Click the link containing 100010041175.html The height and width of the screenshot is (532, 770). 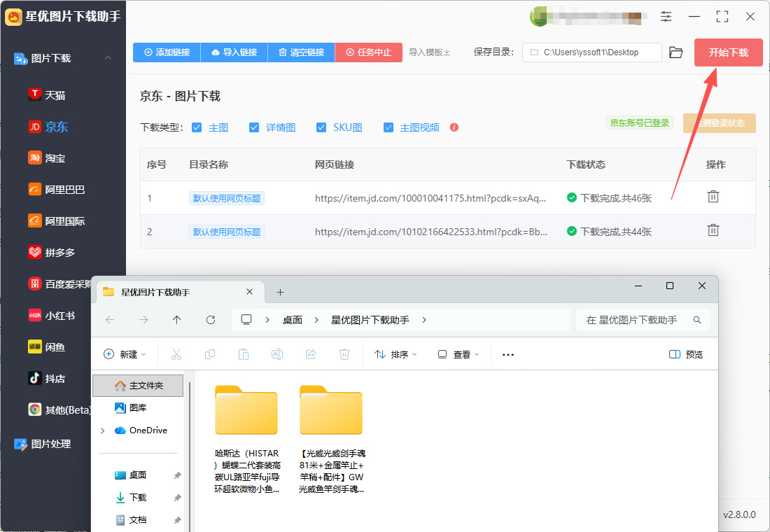[x=430, y=198]
